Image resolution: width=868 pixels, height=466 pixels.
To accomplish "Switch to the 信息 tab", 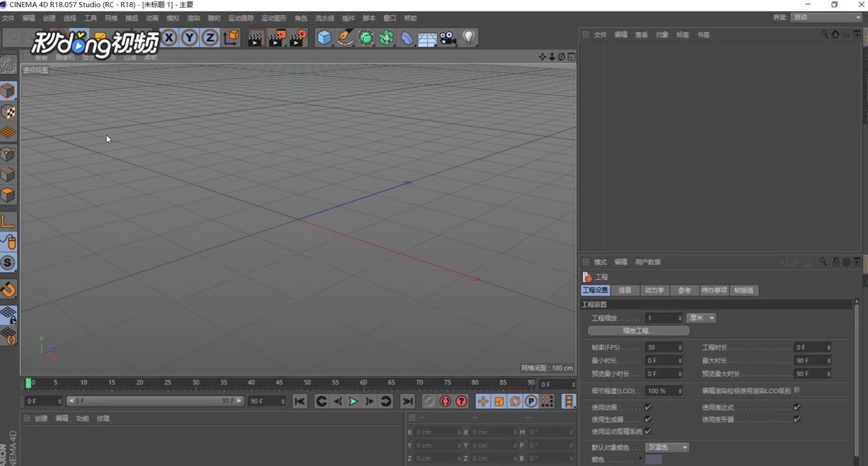I will pos(625,290).
